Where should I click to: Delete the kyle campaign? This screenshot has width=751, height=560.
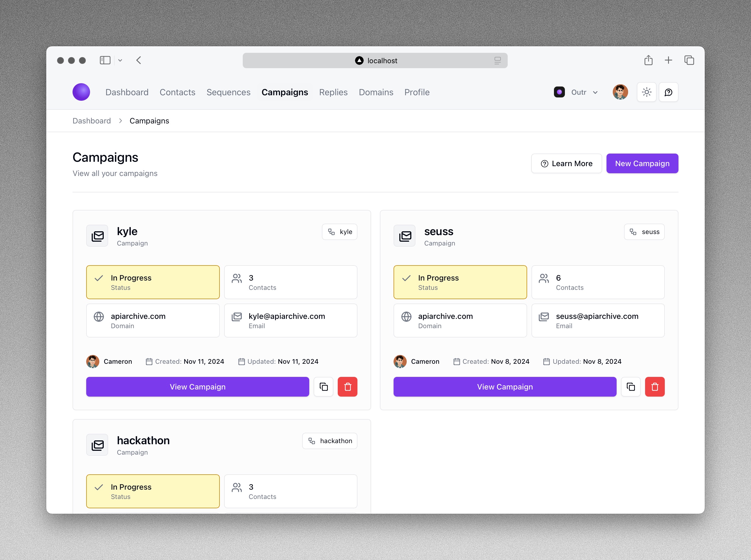(x=347, y=387)
